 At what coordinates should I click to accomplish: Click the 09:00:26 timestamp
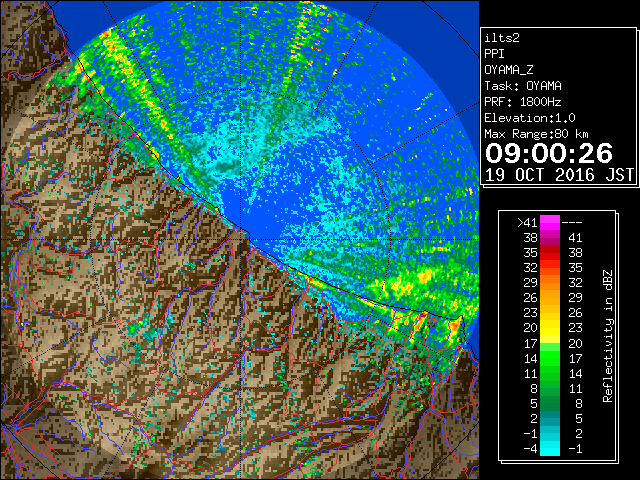point(549,153)
